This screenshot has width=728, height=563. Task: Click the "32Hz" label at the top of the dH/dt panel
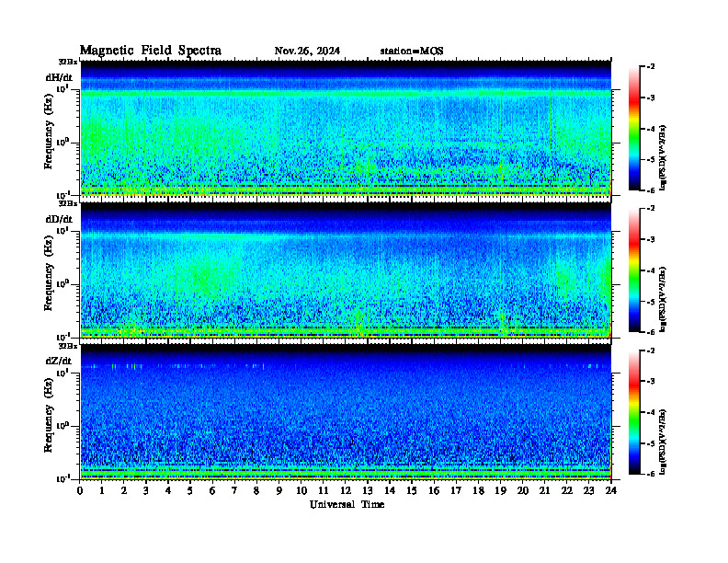click(x=68, y=62)
